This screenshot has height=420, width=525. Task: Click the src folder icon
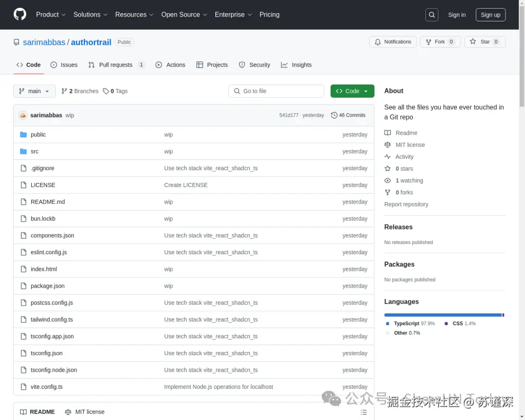(23, 151)
